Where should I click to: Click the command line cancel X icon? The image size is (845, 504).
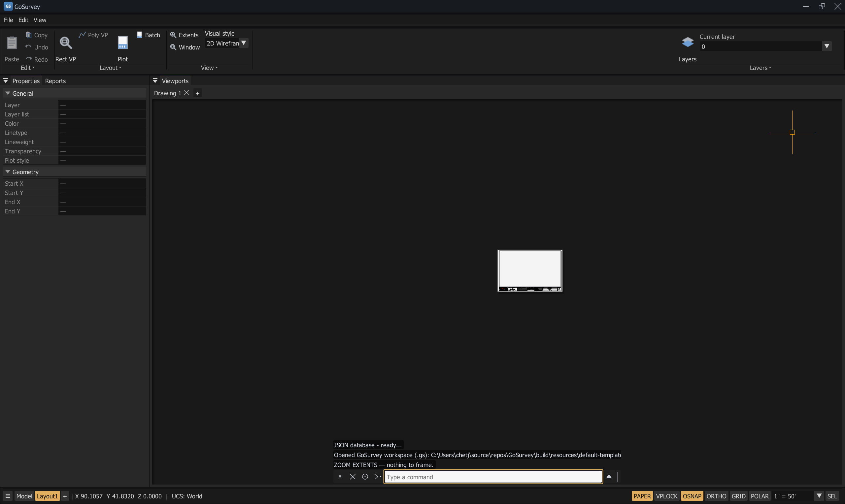click(353, 477)
